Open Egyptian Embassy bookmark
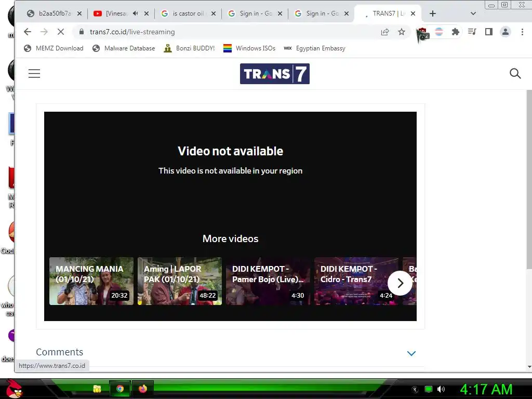This screenshot has width=532, height=399. (314, 48)
